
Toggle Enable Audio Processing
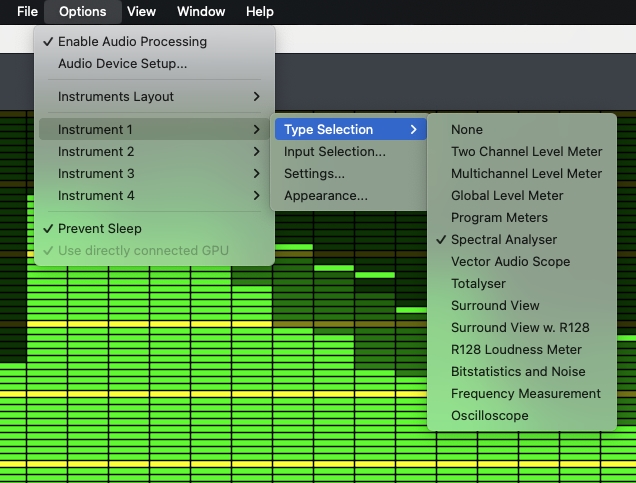[154, 41]
